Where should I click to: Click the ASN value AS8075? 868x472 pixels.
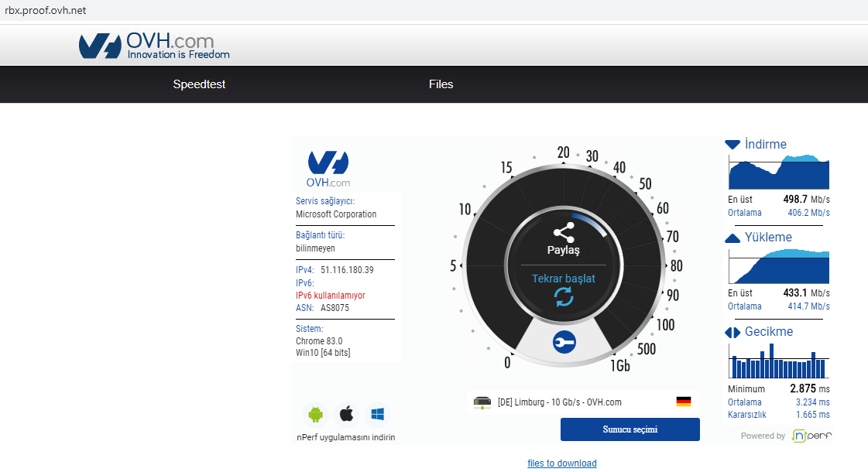coord(335,308)
